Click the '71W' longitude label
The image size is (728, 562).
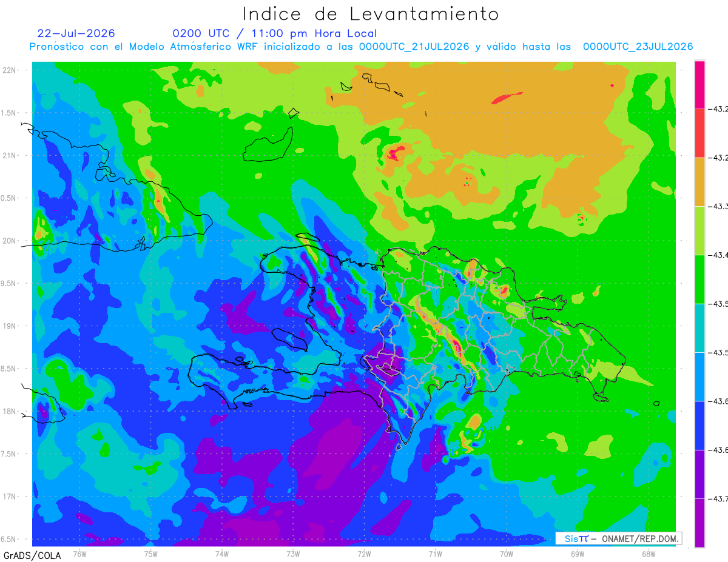point(435,554)
